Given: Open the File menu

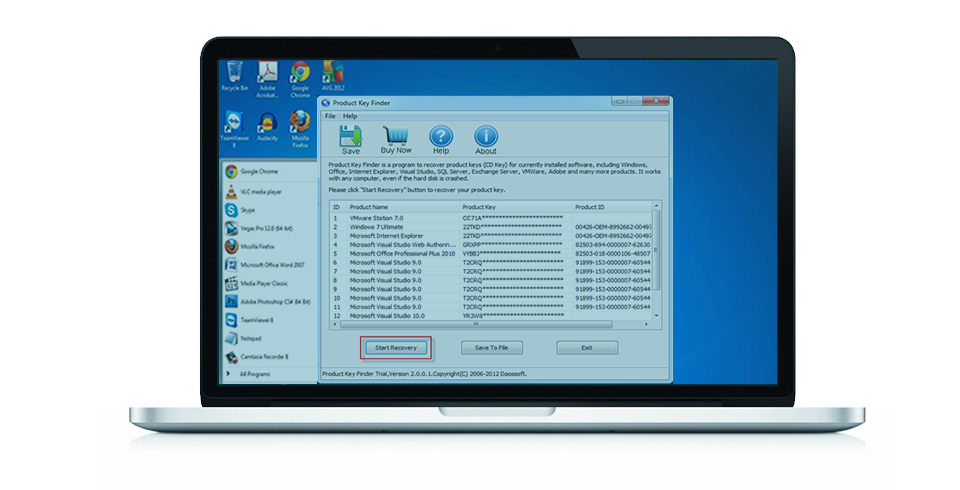Looking at the screenshot, I should pos(330,116).
